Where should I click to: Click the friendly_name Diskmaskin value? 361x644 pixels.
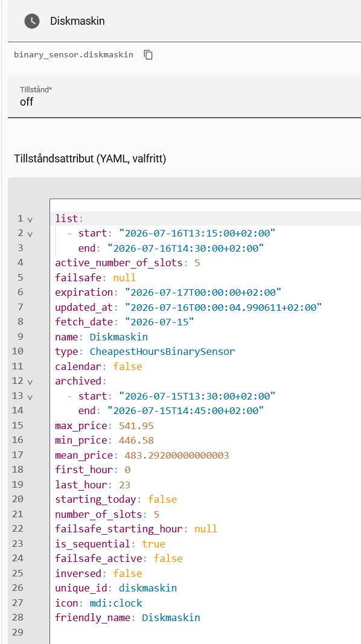(171, 617)
